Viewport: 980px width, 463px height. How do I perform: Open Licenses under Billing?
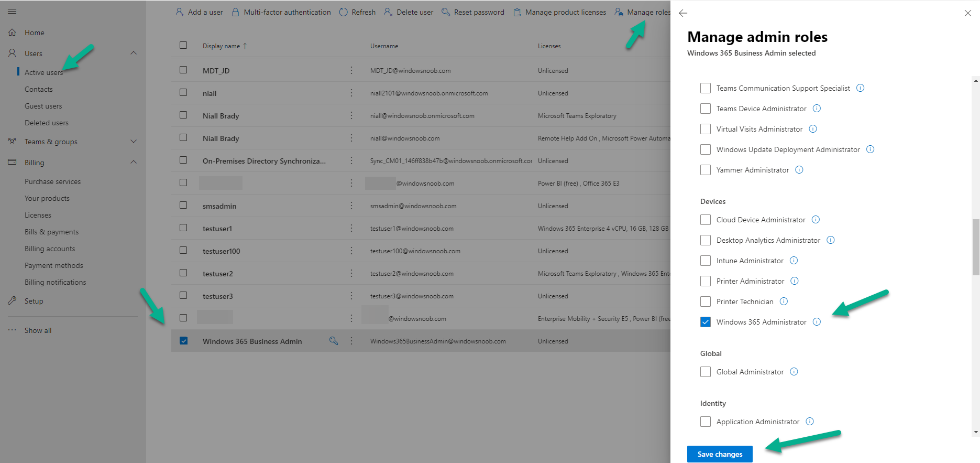click(38, 215)
